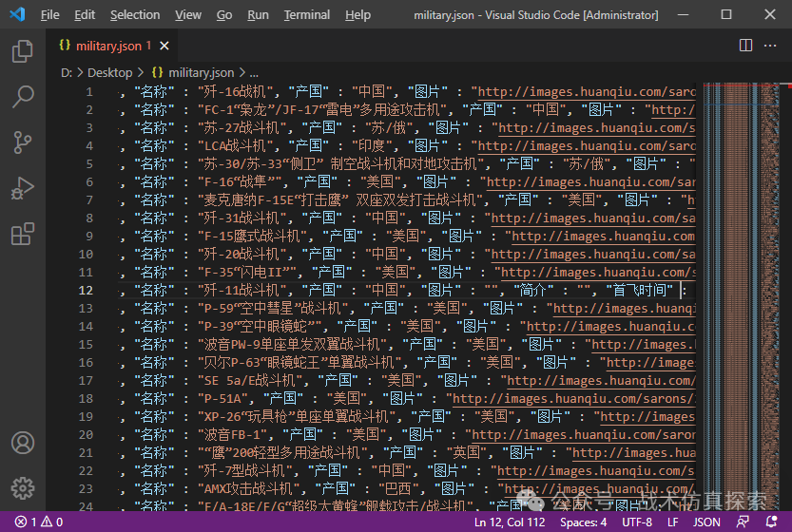Click "首飞时间" key on line 12
The image size is (792, 532).
tap(639, 291)
